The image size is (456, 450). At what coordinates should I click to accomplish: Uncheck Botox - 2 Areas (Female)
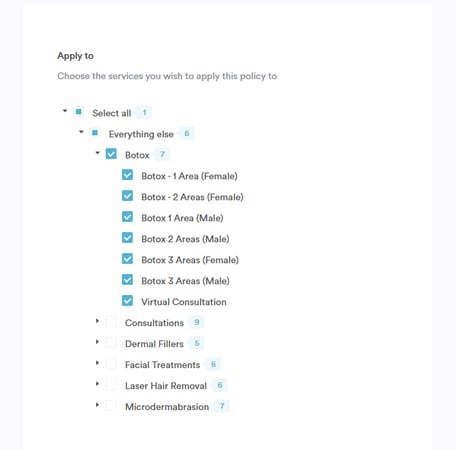[x=127, y=196]
